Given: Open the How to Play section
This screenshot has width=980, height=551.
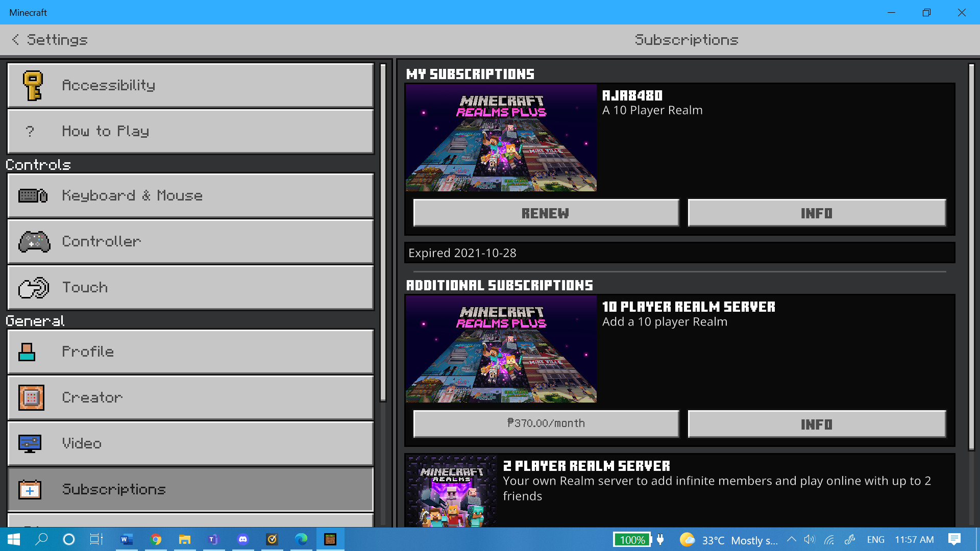Looking at the screenshot, I should pyautogui.click(x=190, y=131).
